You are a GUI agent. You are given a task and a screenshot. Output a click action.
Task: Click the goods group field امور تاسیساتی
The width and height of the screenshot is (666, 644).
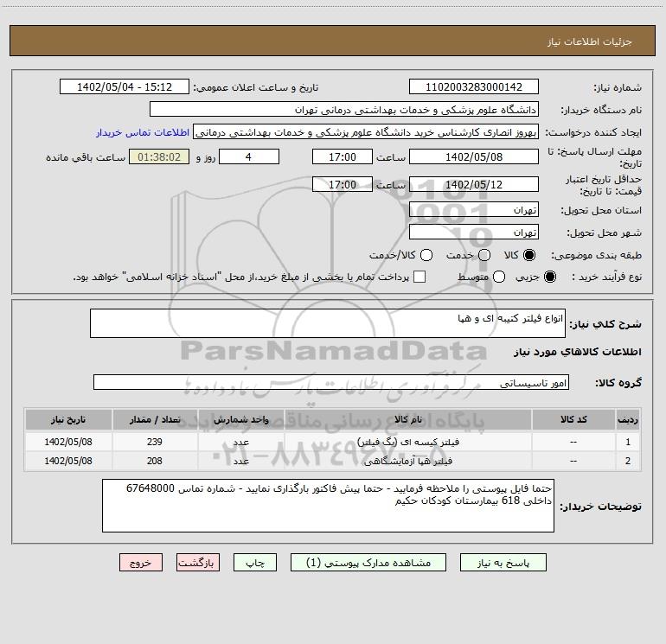click(331, 382)
